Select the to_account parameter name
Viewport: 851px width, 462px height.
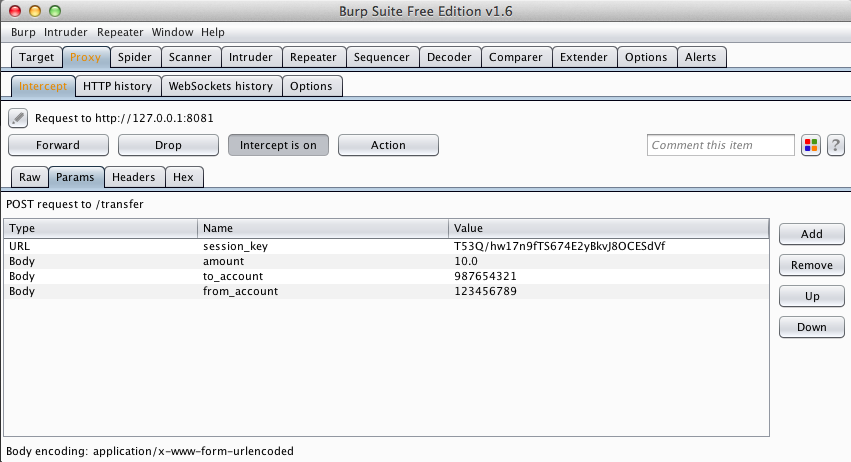click(x=233, y=276)
